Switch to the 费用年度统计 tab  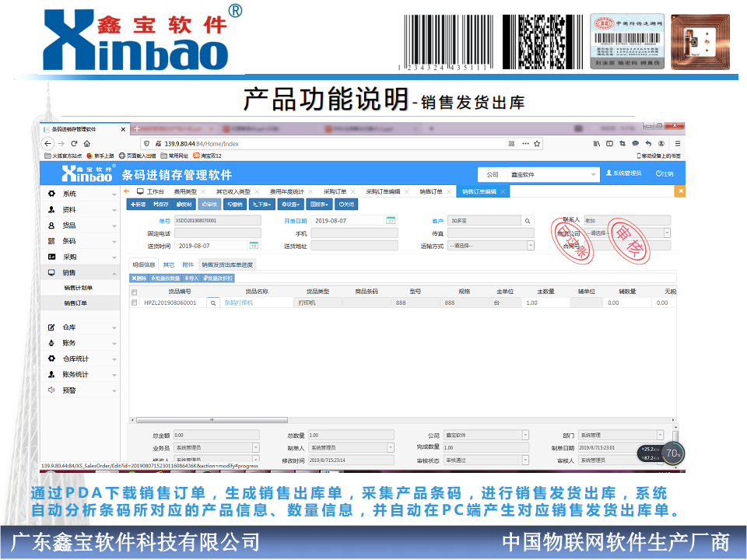coord(287,191)
